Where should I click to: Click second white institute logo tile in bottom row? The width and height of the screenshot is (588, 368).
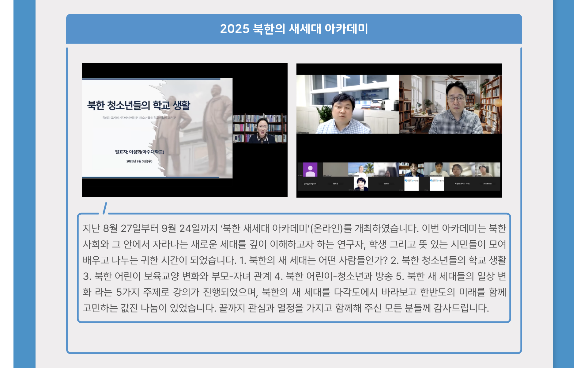437,184
